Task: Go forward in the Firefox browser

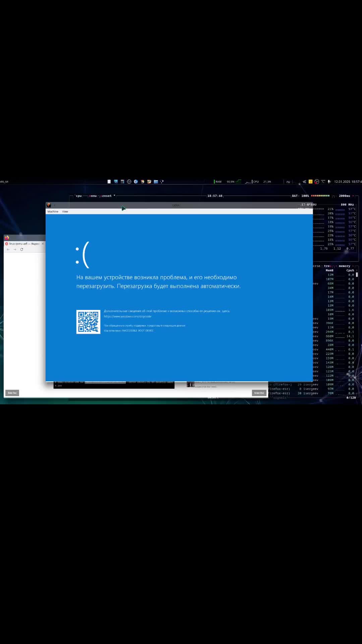Action: coord(15,250)
